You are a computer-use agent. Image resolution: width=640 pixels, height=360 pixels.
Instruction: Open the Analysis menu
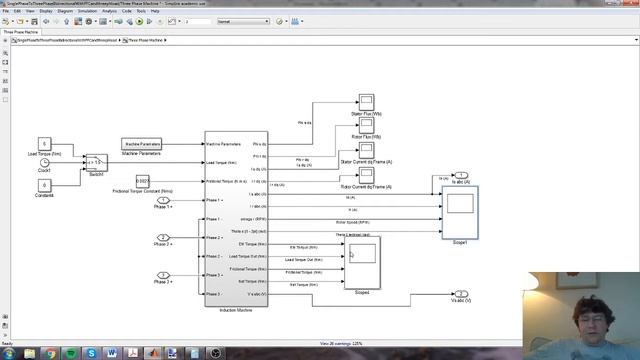(109, 11)
